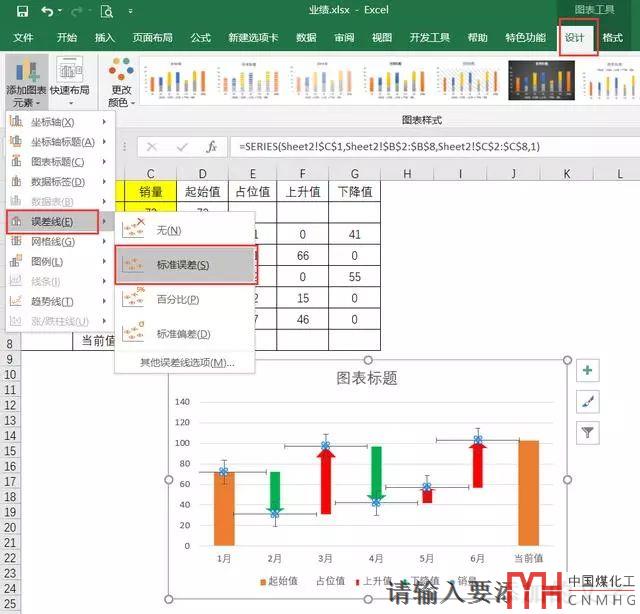
Task: Expand the 坐标轴 submenu
Action: [53, 121]
